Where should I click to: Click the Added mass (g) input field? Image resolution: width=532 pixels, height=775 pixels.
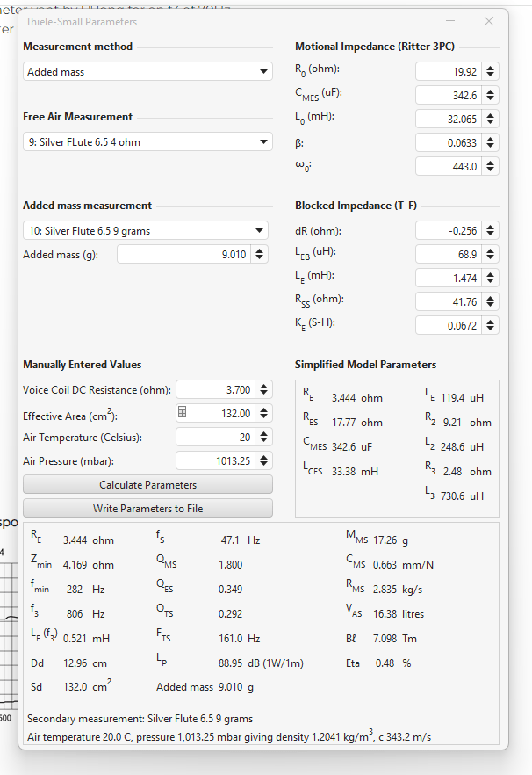pyautogui.click(x=183, y=255)
